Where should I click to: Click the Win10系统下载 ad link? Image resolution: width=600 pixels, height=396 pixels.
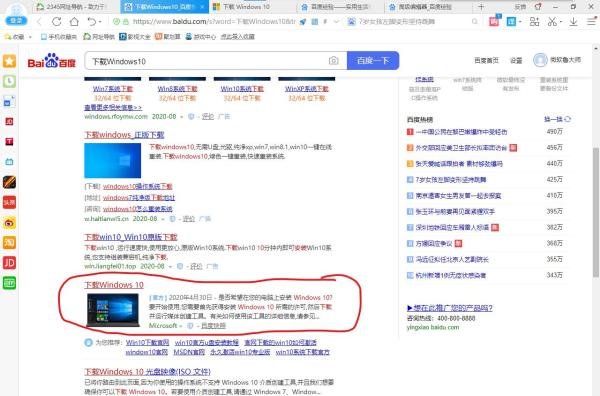[242, 89]
